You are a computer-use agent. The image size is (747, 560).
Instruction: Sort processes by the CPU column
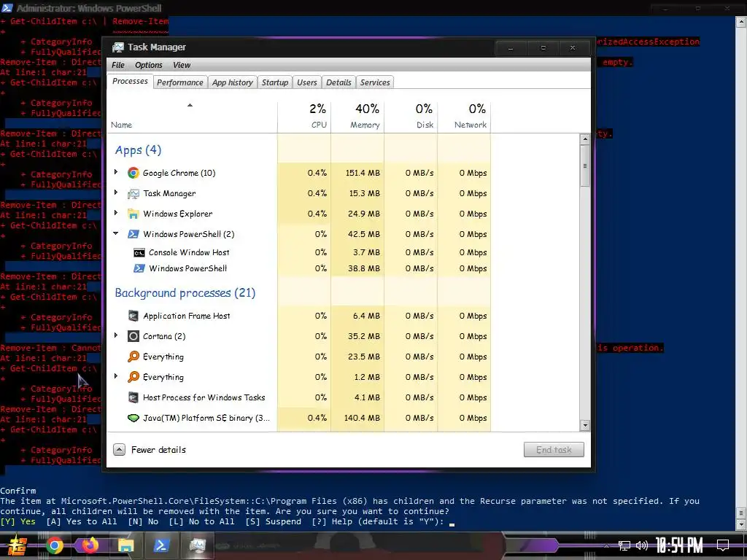[304, 116]
